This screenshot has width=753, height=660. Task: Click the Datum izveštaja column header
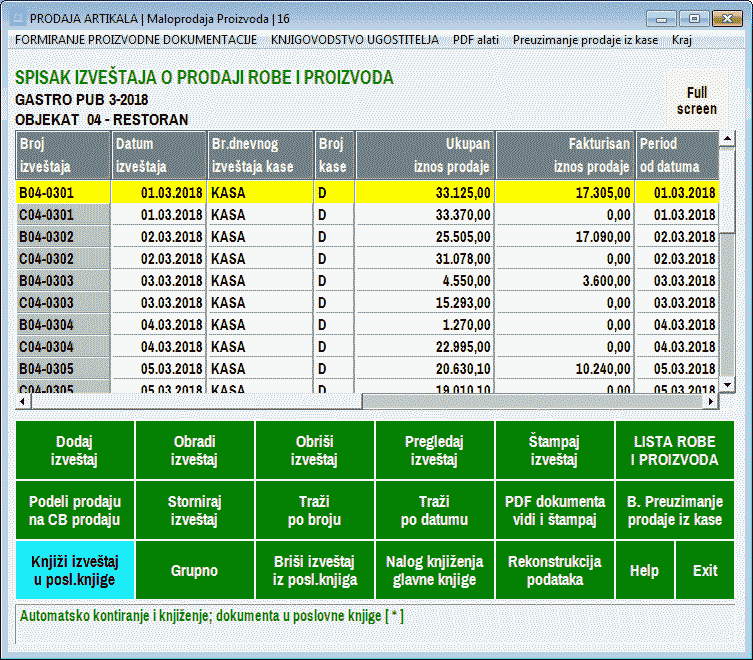point(159,155)
